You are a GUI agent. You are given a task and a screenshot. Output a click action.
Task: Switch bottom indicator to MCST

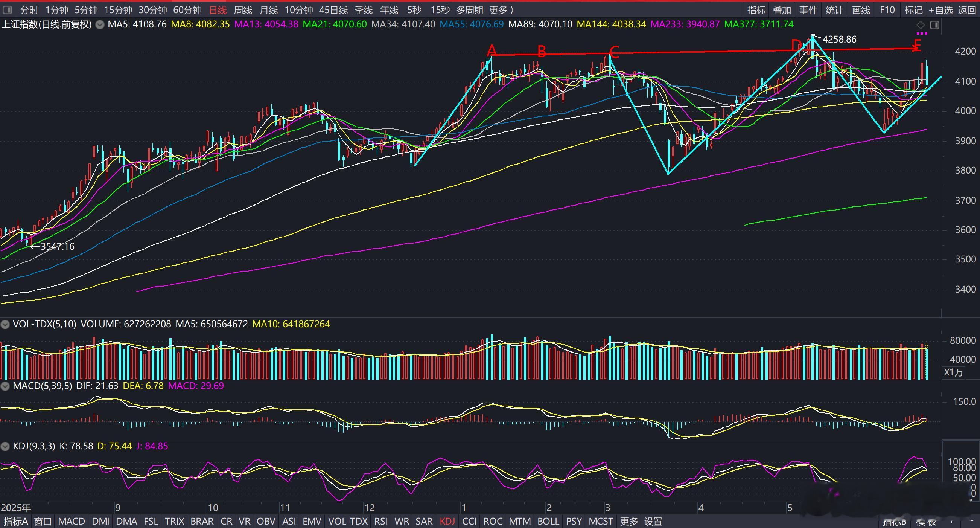601,521
